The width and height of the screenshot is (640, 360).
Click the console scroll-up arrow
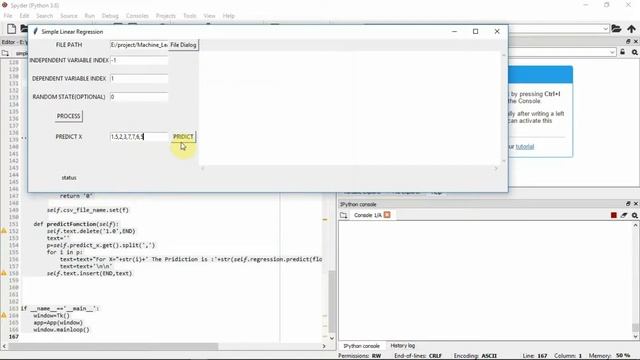pos(636,225)
